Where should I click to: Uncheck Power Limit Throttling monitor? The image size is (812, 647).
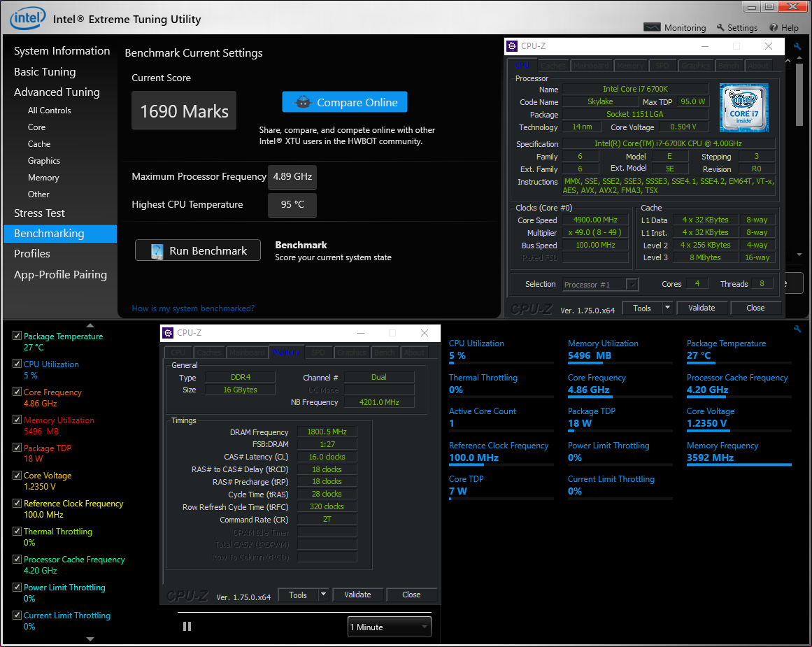pos(17,587)
